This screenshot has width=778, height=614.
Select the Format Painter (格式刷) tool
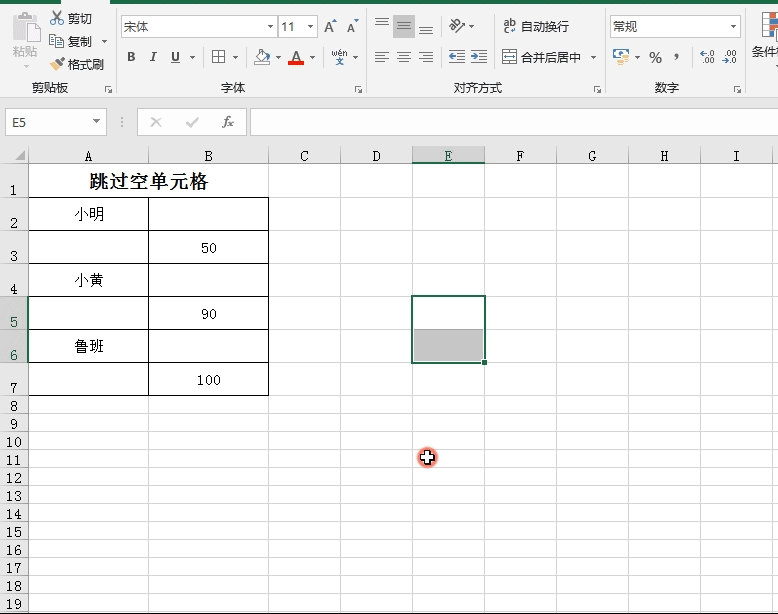[x=77, y=64]
